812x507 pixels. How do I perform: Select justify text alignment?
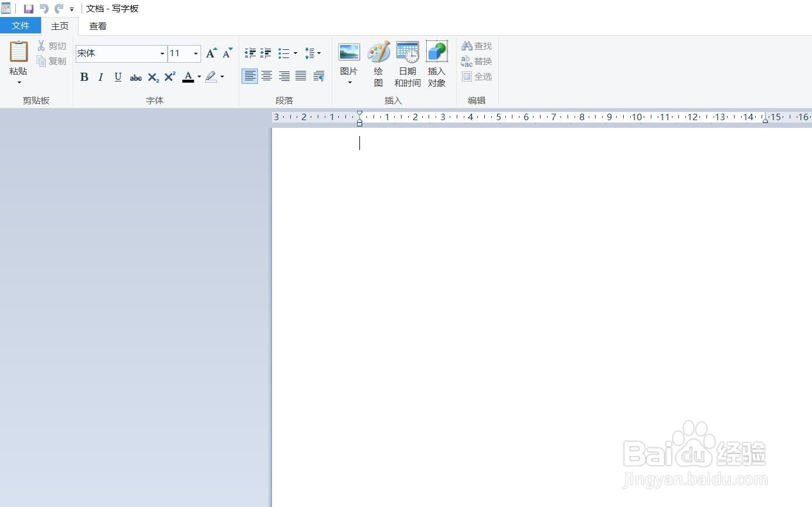click(301, 76)
